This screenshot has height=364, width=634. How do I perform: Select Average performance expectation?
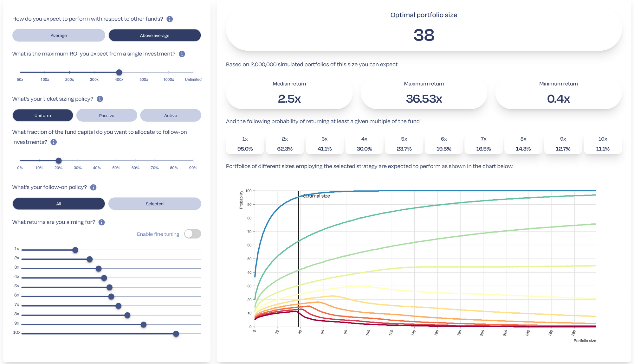[59, 35]
